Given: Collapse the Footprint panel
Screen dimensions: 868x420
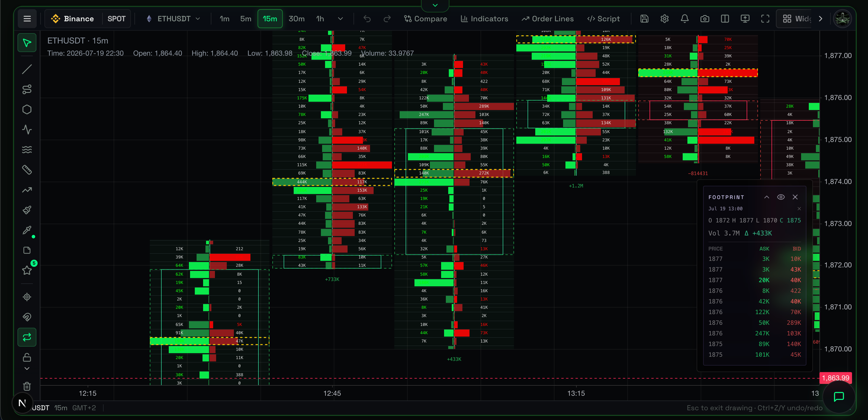Looking at the screenshot, I should (x=766, y=197).
